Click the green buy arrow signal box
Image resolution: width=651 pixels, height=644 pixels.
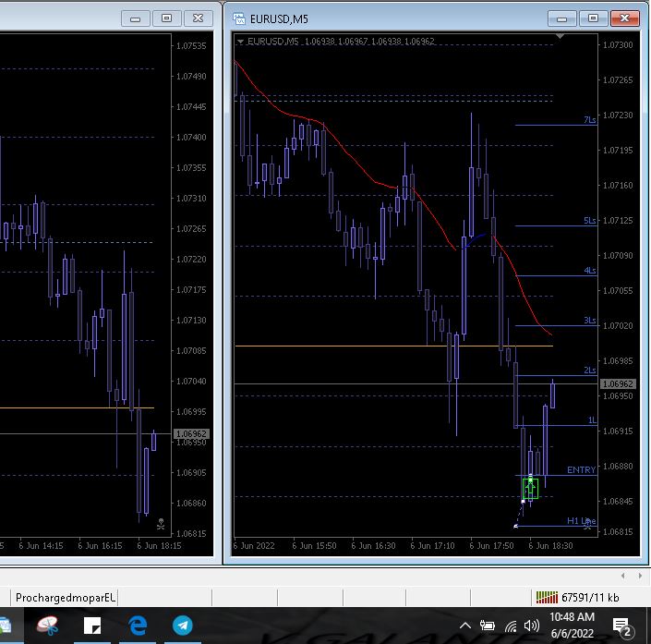[530, 488]
